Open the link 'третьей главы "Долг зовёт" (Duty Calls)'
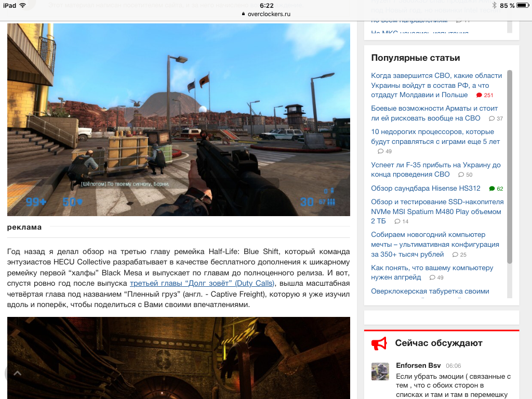Screen dimensions: 532x399 tap(202, 283)
